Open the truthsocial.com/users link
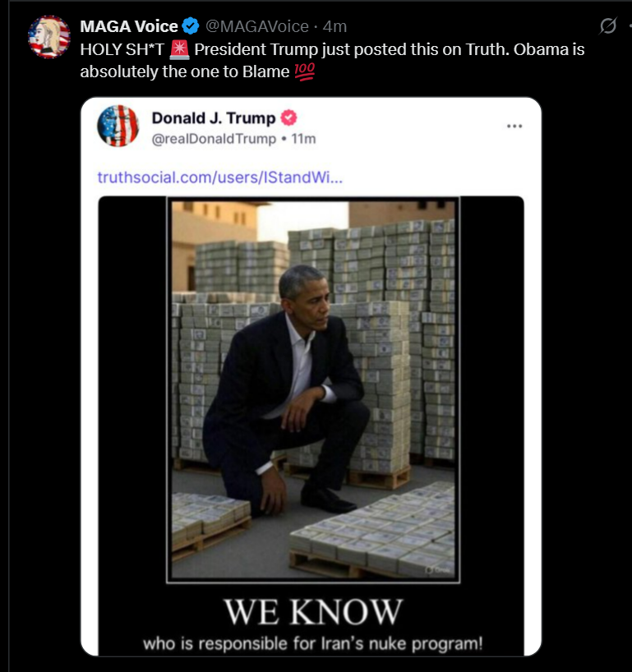 220,177
